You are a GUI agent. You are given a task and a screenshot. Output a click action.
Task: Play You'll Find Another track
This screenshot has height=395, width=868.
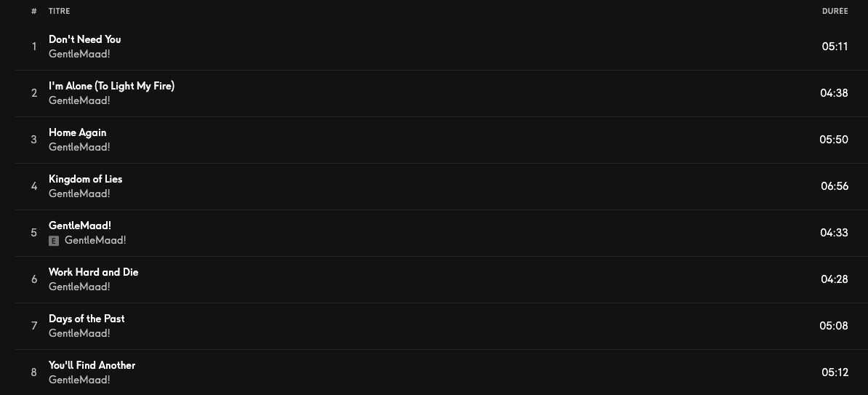coord(92,365)
